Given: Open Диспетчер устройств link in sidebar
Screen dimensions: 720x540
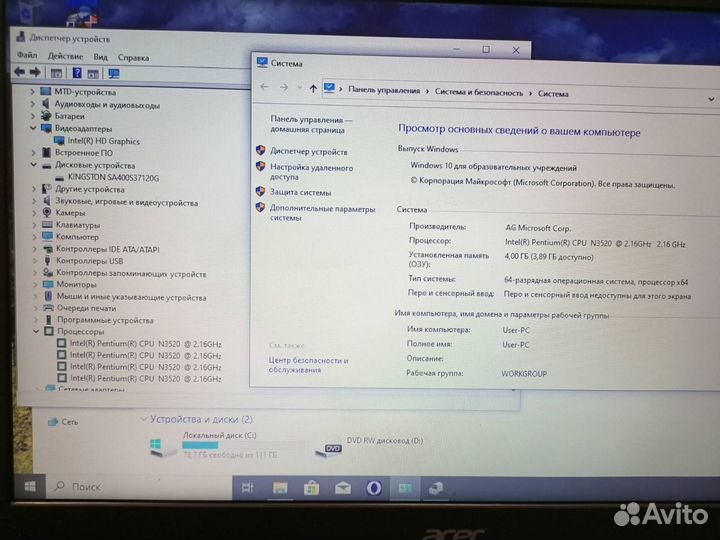Looking at the screenshot, I should pos(309,151).
